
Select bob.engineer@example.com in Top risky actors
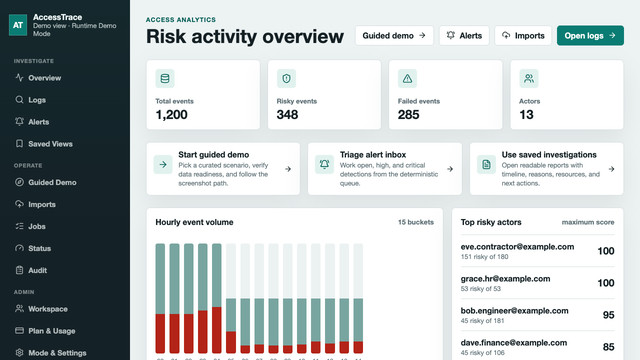pos(538,315)
